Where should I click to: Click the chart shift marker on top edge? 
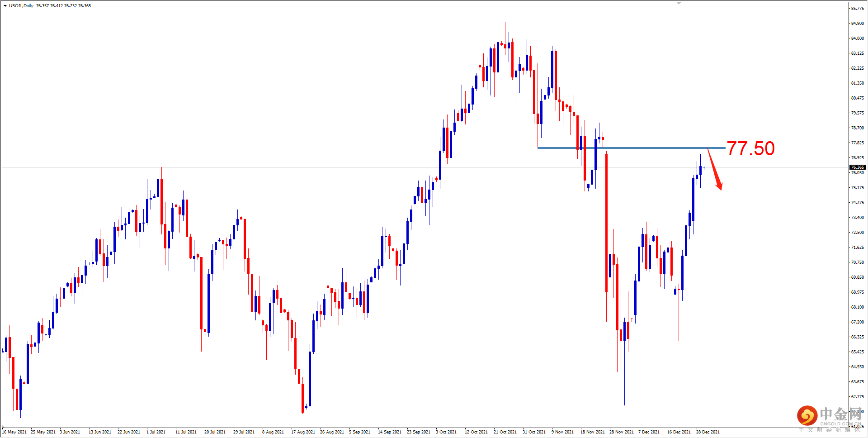point(679,3)
